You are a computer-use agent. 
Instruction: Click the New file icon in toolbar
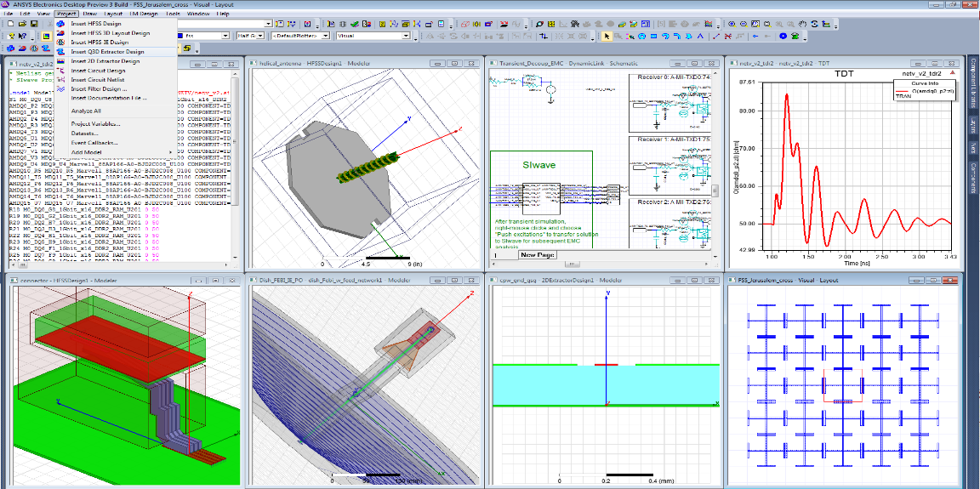(9, 25)
